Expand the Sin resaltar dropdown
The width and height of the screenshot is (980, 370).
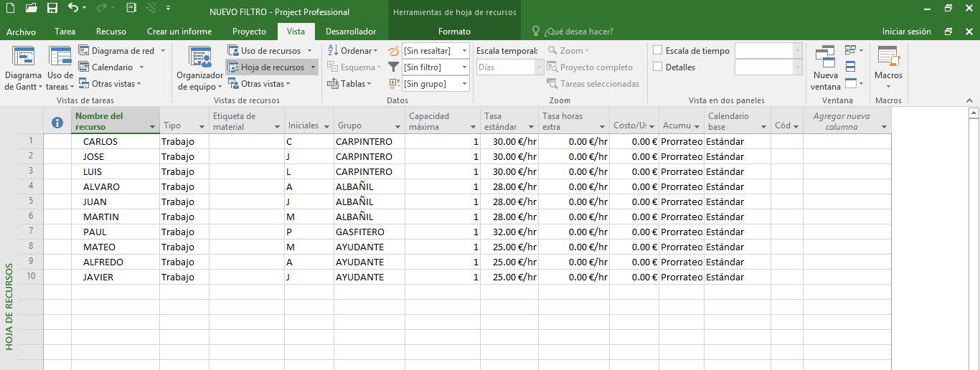pos(465,51)
